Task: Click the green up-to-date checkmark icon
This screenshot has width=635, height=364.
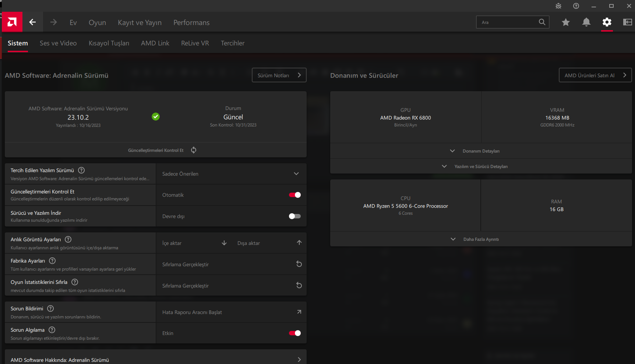Action: point(156,117)
